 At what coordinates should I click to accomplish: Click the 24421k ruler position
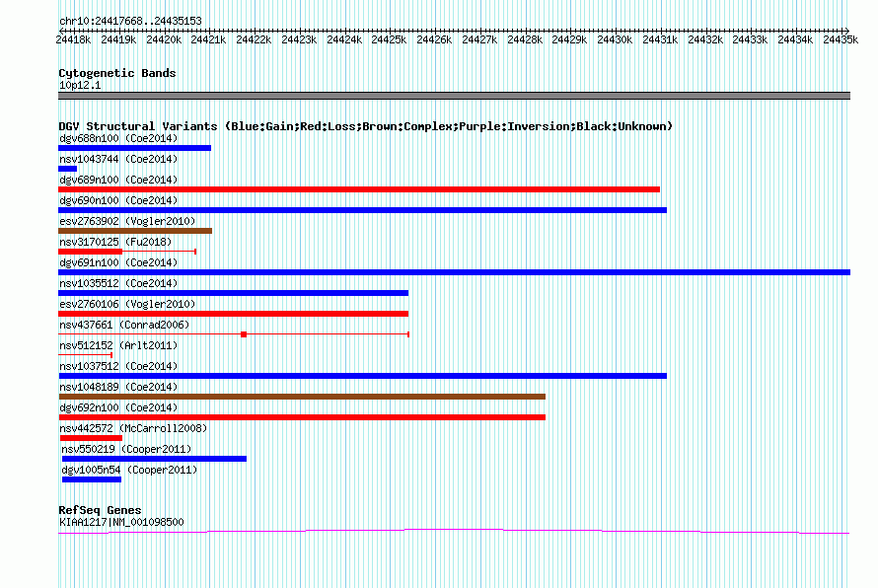[x=208, y=39]
